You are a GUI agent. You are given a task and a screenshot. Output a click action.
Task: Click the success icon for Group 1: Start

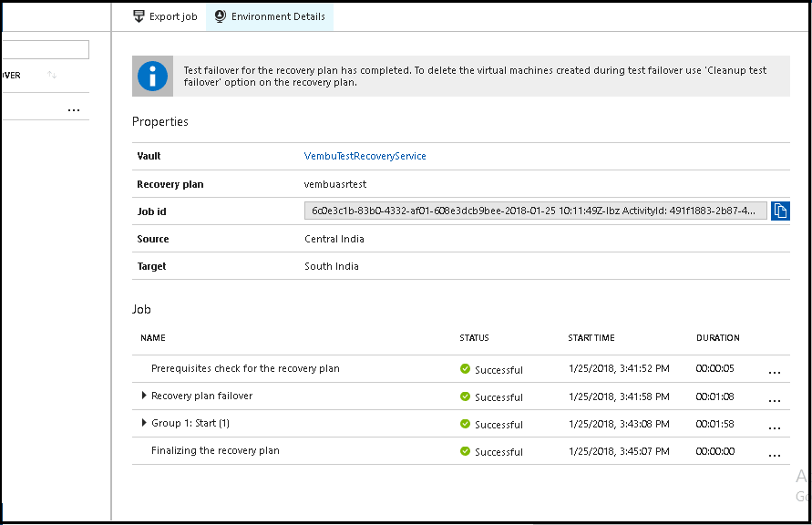click(x=465, y=424)
